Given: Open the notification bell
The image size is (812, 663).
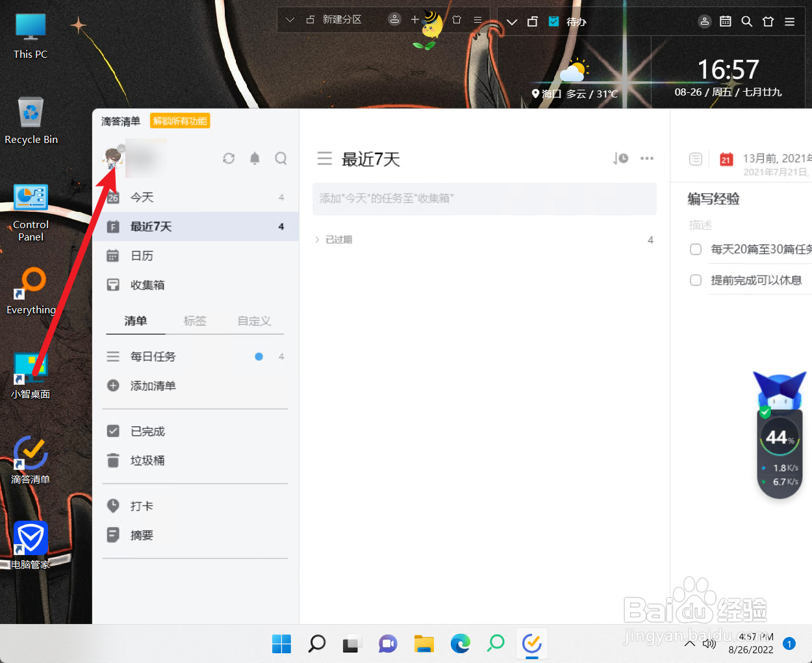Looking at the screenshot, I should click(x=255, y=158).
